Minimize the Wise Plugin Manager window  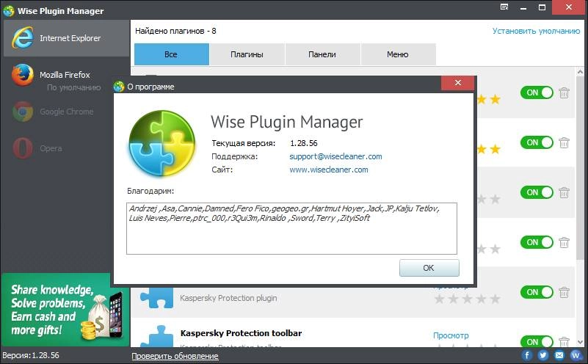523,7
